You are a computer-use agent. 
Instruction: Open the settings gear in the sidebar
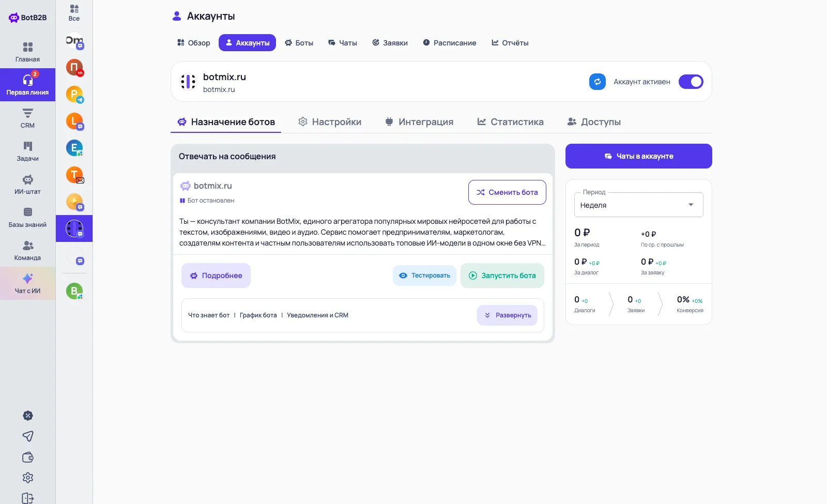(x=28, y=478)
